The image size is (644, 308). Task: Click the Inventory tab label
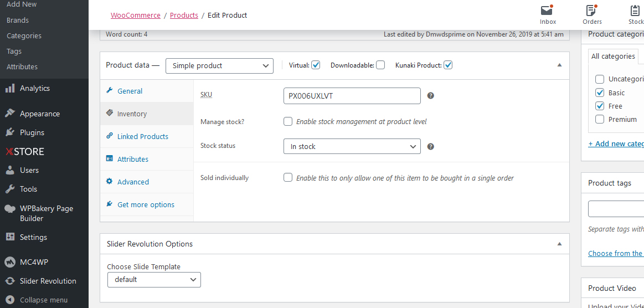132,114
